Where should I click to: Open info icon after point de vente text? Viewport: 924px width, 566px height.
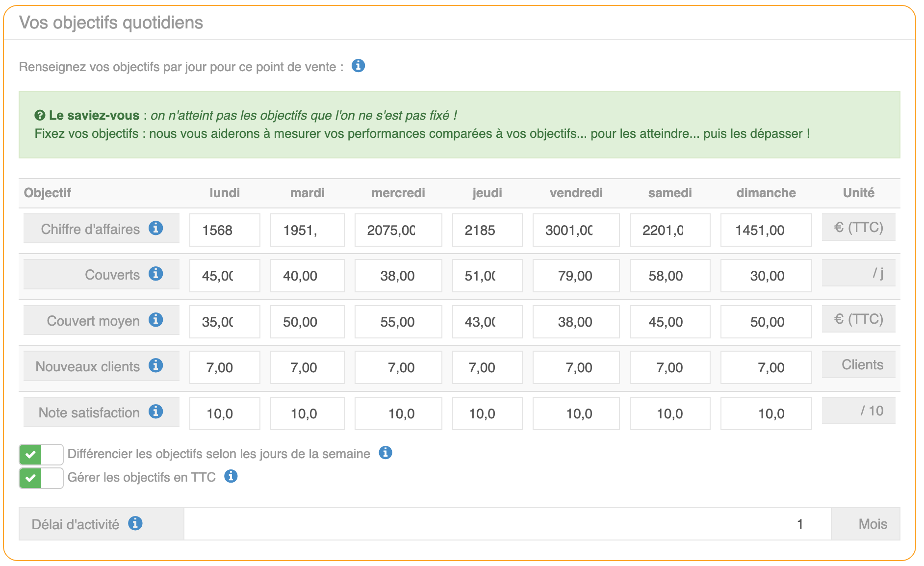[x=358, y=66]
